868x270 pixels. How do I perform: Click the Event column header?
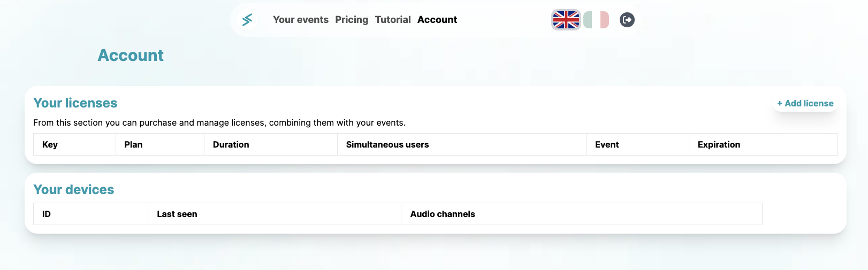(x=607, y=144)
